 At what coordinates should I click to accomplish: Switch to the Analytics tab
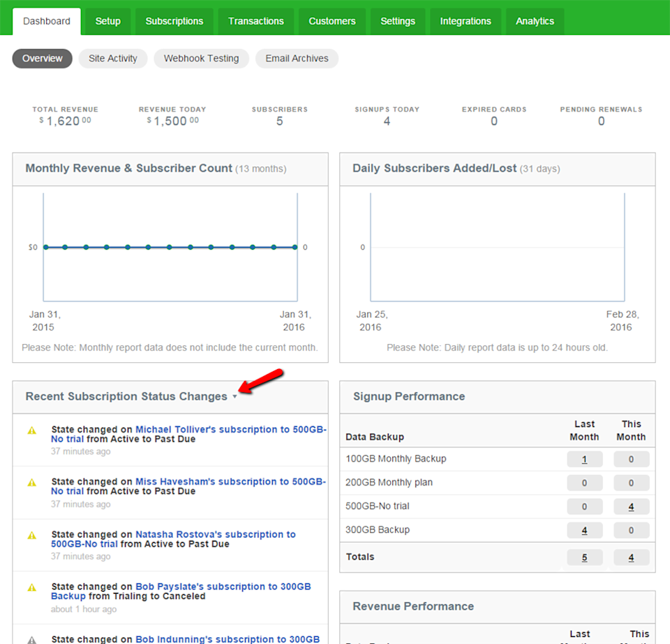coord(535,22)
